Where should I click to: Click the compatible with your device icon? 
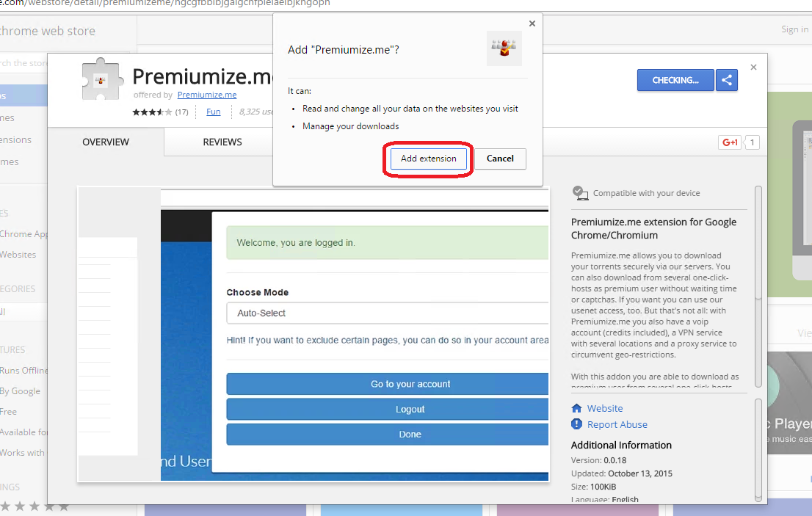pos(580,193)
